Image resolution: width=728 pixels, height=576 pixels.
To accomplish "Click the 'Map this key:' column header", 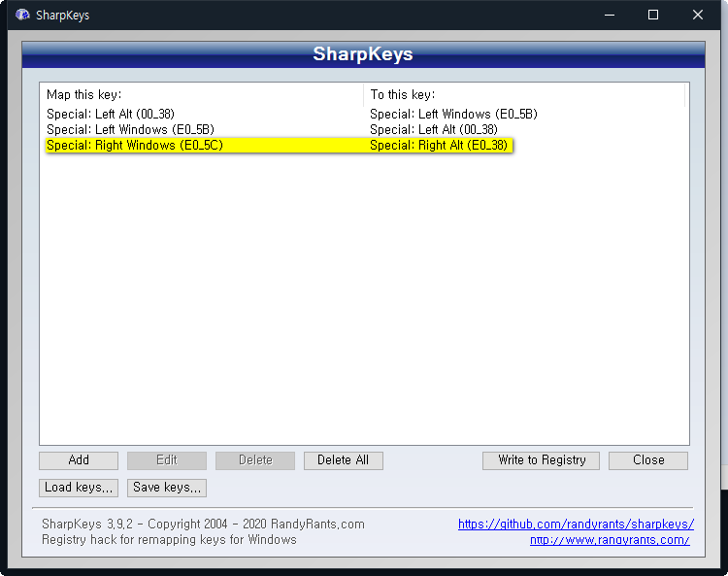I will (x=202, y=95).
